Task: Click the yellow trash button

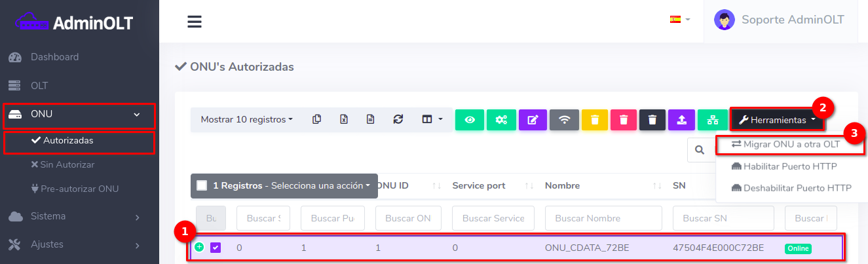Action: 595,120
